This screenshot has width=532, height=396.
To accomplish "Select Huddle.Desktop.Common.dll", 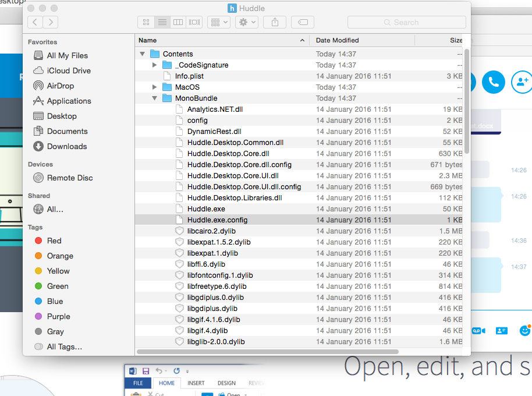I will click(299, 143).
